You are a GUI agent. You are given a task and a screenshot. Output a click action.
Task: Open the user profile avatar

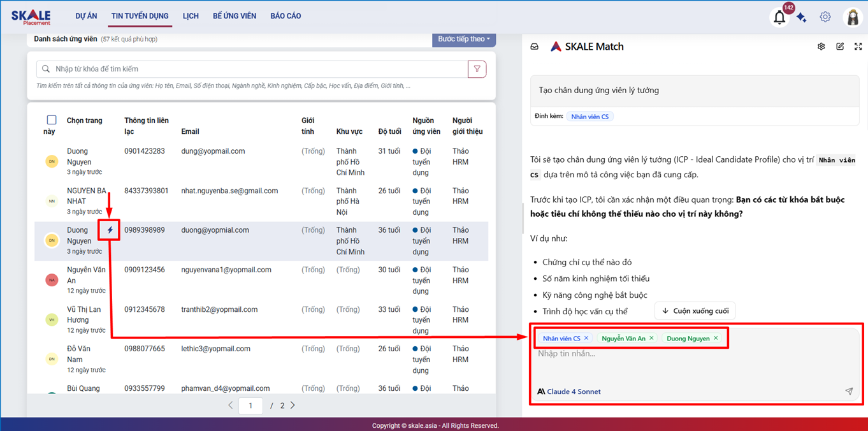852,17
